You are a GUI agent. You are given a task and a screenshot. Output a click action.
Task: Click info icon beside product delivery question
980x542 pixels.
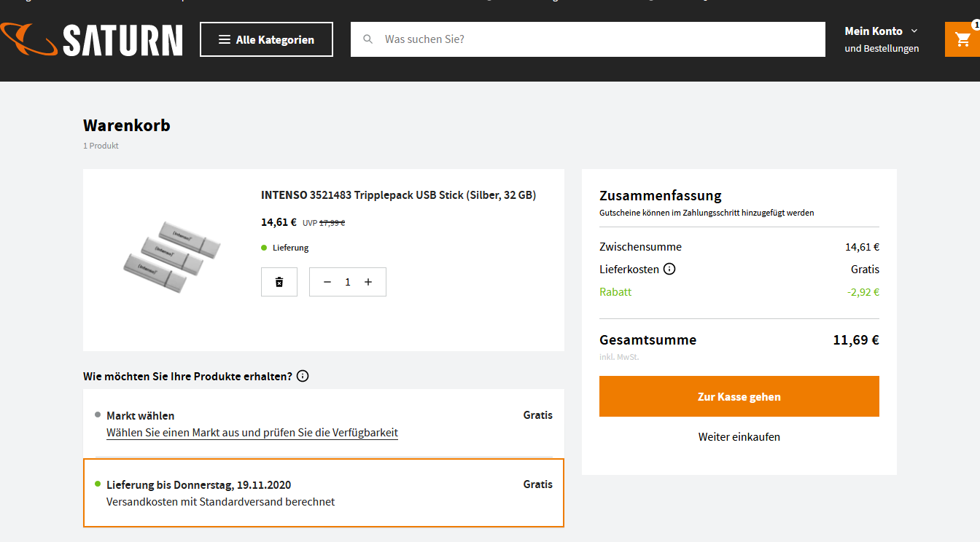click(303, 376)
